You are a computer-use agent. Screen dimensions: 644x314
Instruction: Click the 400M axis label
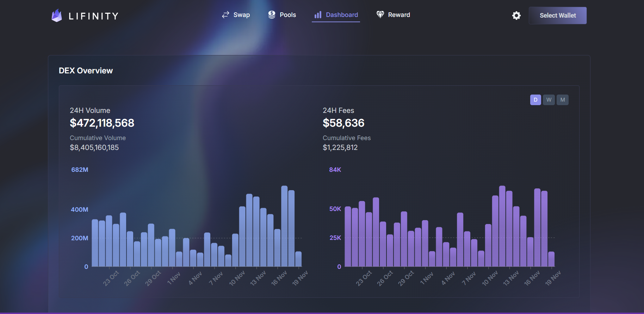tap(80, 210)
